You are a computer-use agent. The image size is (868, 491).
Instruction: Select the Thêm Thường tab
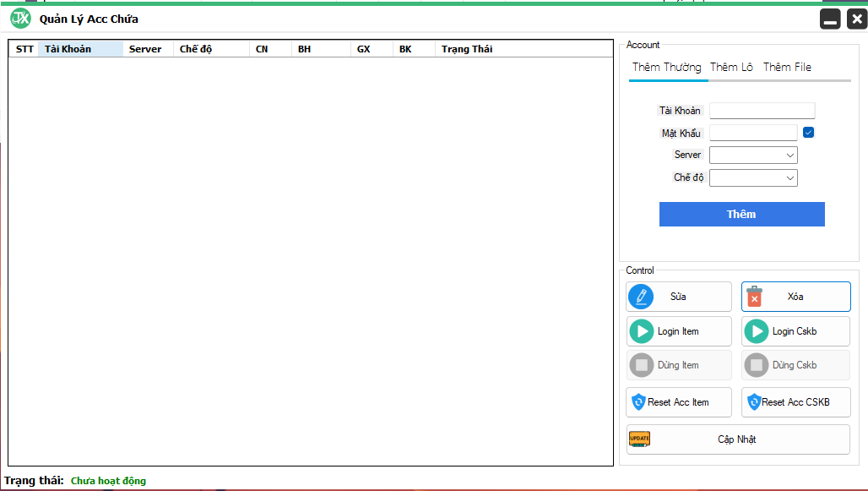(666, 67)
